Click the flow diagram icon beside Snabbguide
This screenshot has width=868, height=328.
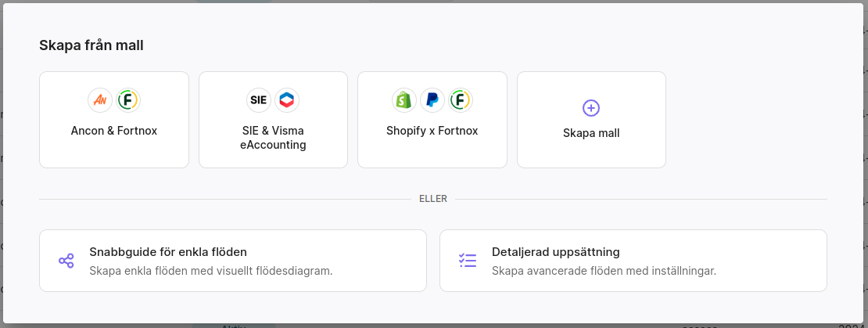click(66, 261)
